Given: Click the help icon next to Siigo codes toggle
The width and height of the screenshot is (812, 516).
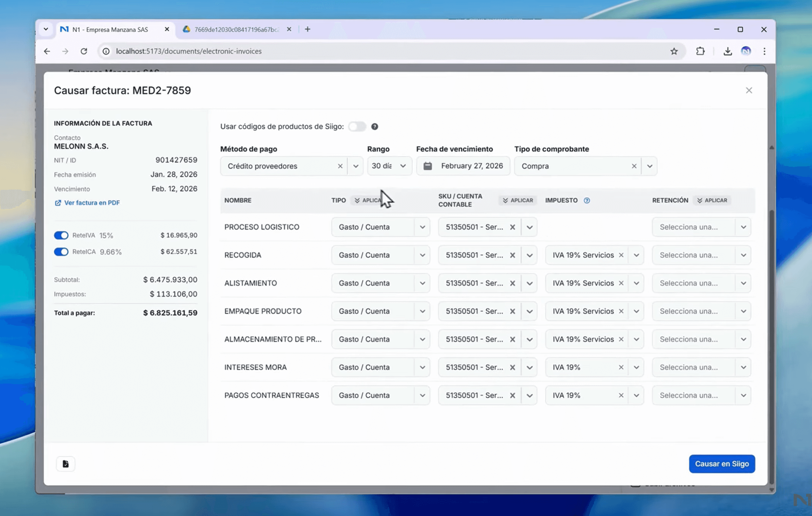Looking at the screenshot, I should [374, 126].
